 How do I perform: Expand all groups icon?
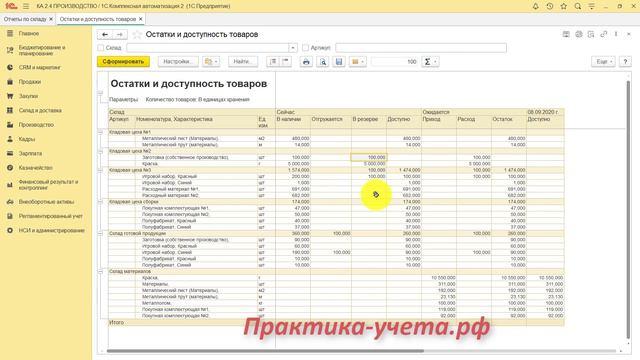coord(273,62)
